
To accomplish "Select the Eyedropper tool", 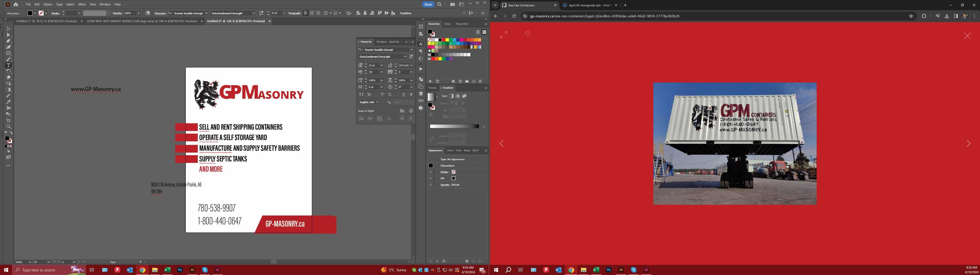I will pos(8,102).
